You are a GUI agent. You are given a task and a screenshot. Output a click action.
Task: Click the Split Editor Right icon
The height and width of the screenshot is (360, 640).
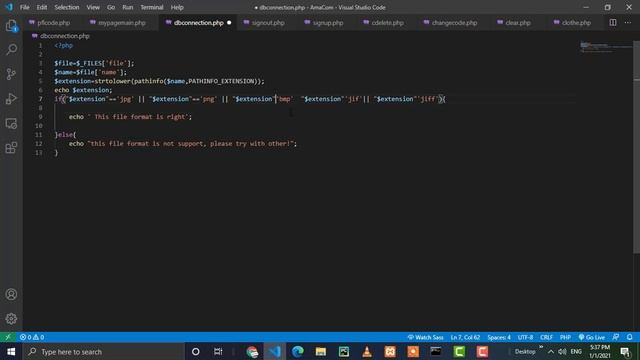pyautogui.click(x=613, y=22)
